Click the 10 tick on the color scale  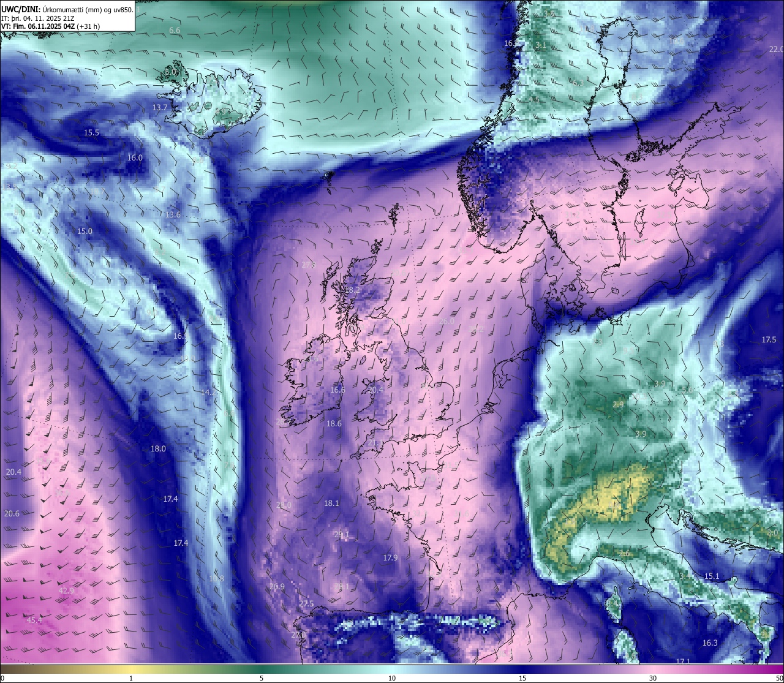(x=392, y=678)
